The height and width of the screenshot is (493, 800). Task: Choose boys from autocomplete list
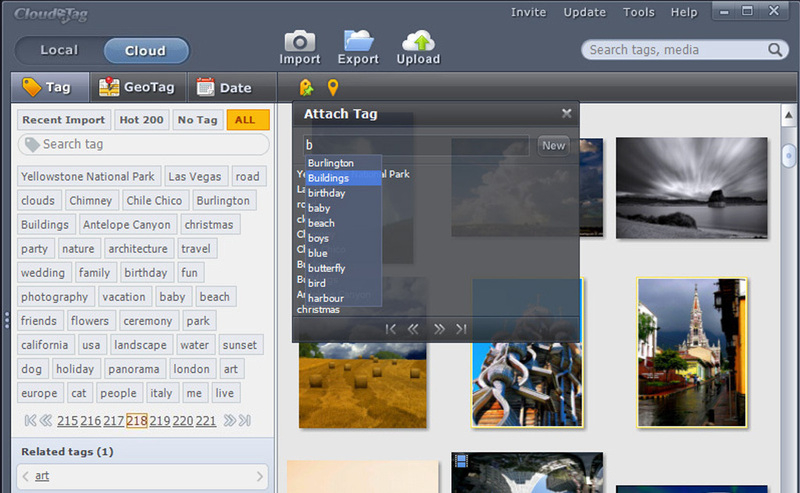[343, 238]
